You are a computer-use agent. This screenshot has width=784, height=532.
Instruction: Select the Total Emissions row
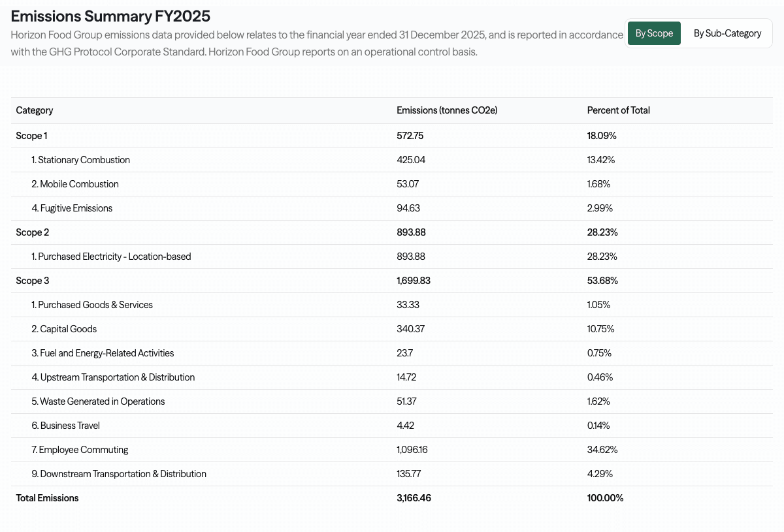click(47, 497)
